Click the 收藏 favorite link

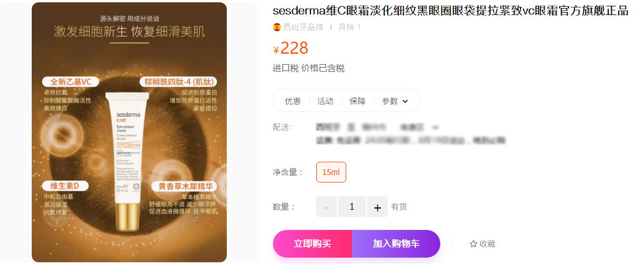pyautogui.click(x=482, y=244)
